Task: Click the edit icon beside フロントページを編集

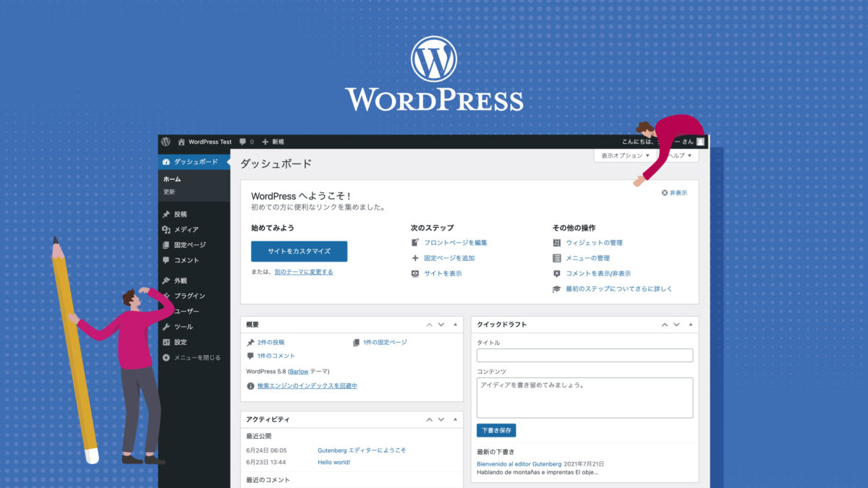Action: 415,242
